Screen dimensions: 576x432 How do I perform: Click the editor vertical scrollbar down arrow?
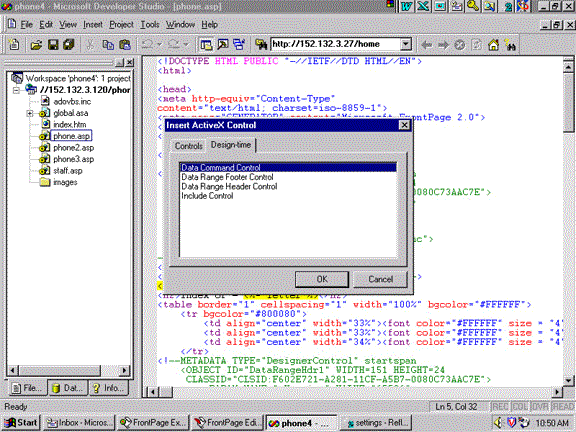pyautogui.click(x=568, y=380)
